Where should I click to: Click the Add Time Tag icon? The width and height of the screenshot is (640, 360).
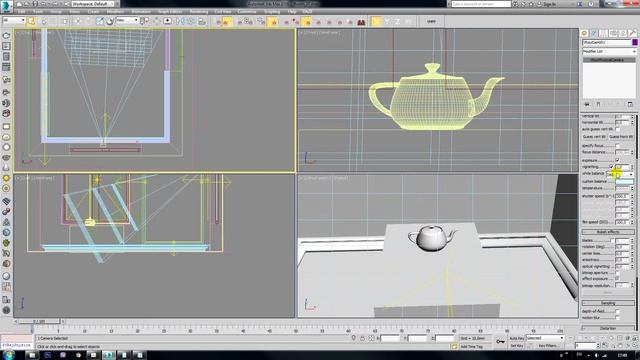coord(454,346)
